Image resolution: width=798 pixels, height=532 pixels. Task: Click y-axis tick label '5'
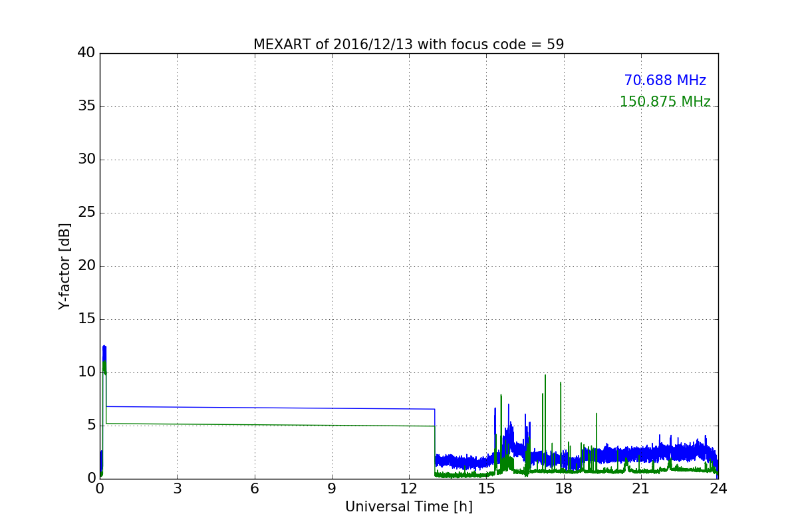[x=91, y=426]
